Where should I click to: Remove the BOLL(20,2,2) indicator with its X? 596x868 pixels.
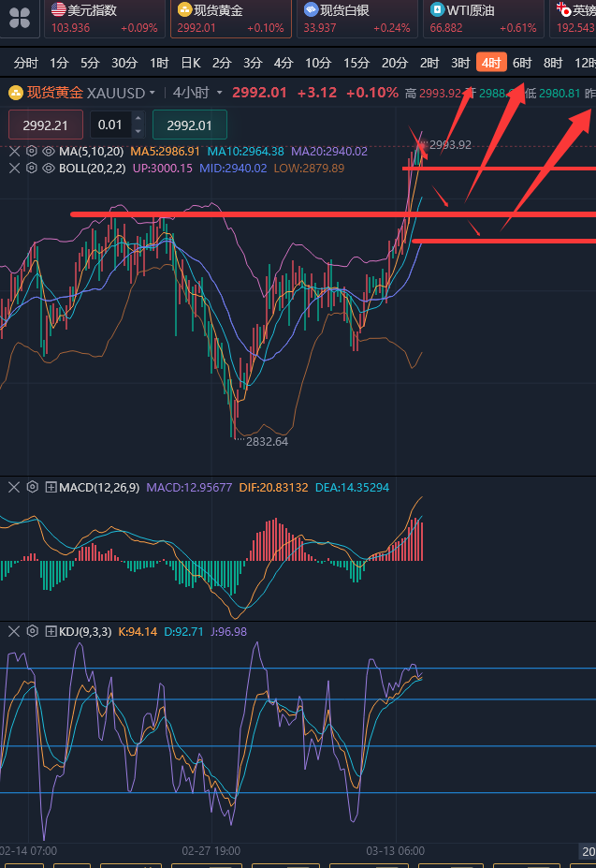14,168
